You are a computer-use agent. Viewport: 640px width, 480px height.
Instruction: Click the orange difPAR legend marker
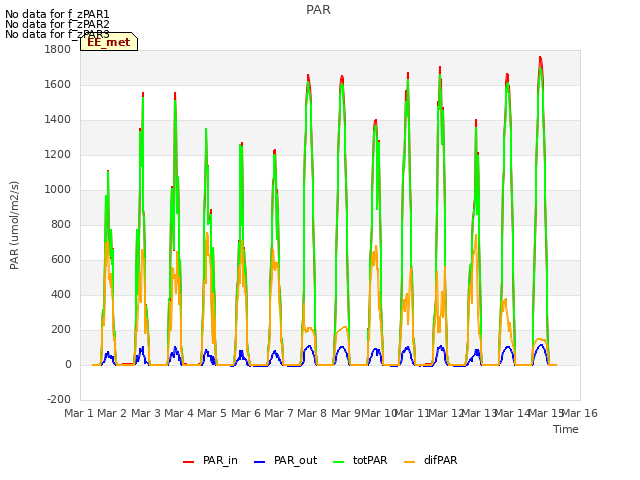pyautogui.click(x=409, y=462)
